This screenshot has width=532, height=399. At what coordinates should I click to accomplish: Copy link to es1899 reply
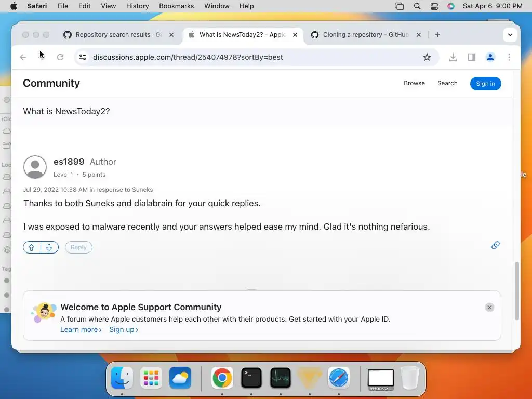click(x=495, y=245)
